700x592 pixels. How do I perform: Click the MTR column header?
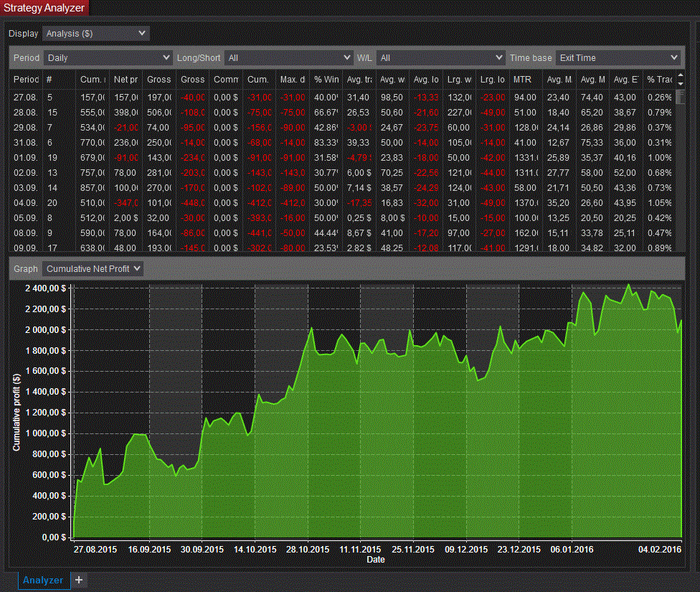tap(522, 80)
